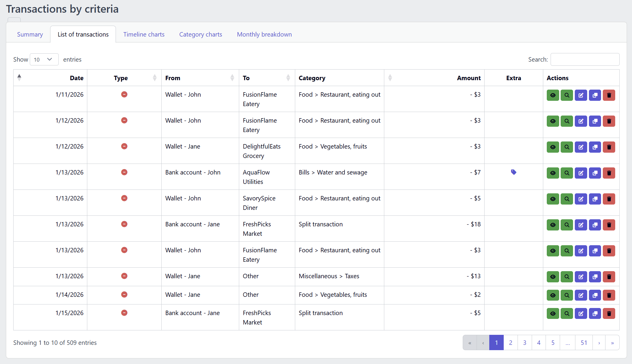The image size is (632, 364).
Task: Edit the 1/13/2026 FusionFlame Eatery transaction
Action: (581, 251)
